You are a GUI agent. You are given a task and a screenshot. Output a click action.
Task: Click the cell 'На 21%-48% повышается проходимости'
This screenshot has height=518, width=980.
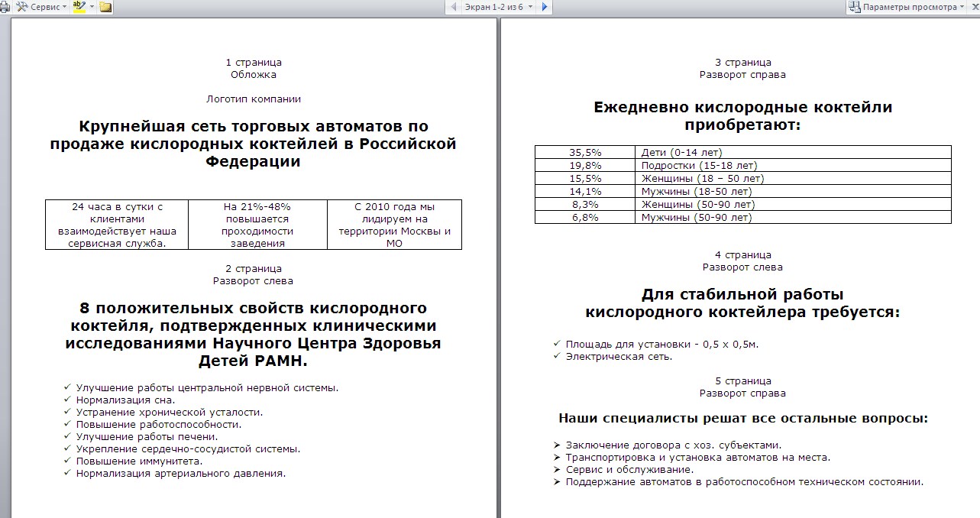tap(257, 225)
